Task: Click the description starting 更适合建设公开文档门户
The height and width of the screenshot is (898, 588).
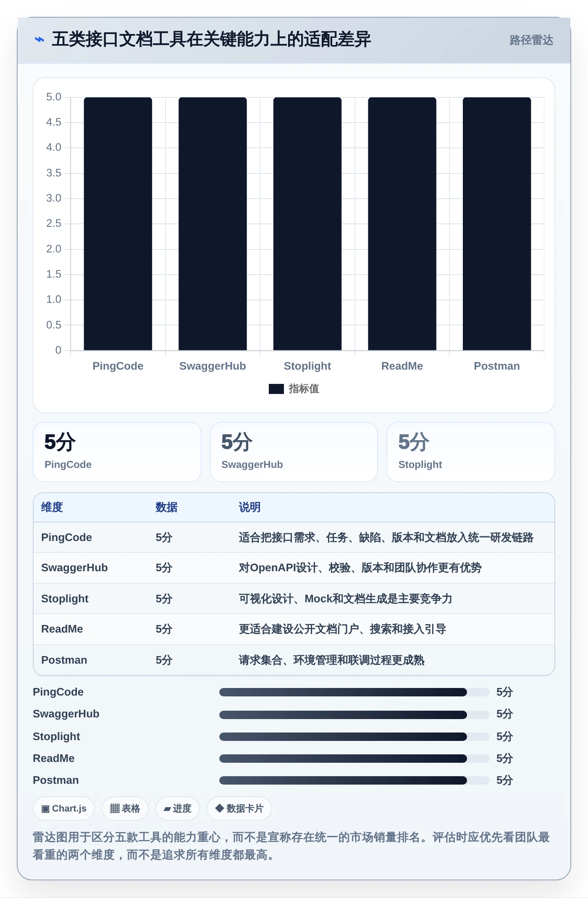Action: coord(342,629)
